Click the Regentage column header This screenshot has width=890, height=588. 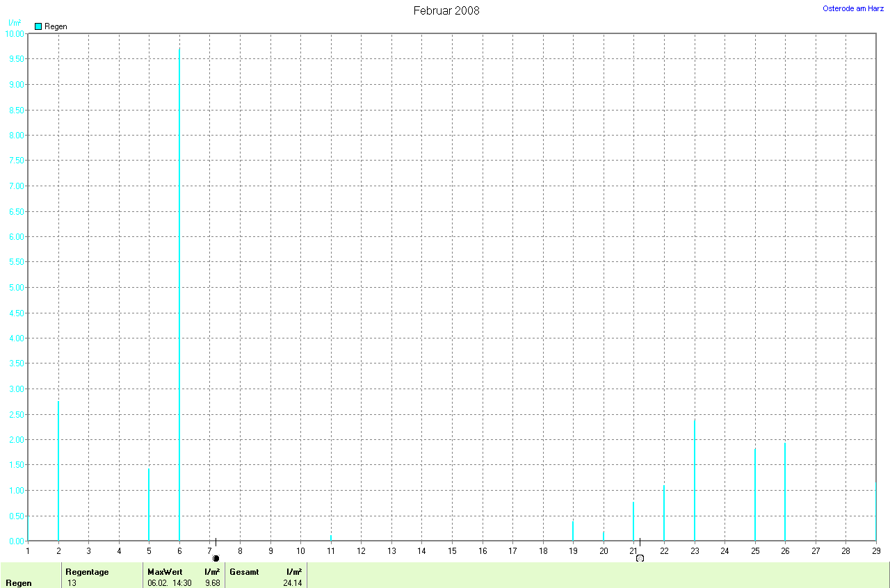point(87,571)
